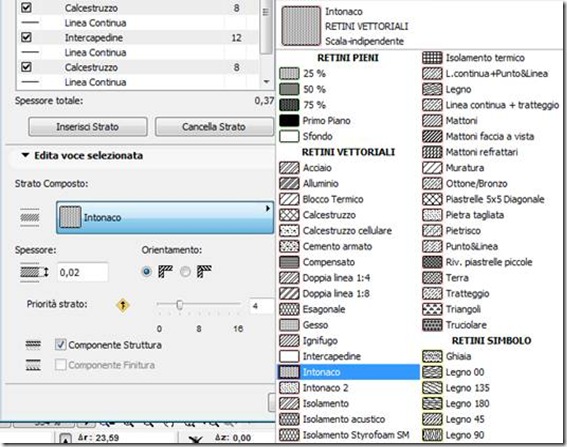Pick the 25 % solid fill swatch
This screenshot has height=447, width=567.
coord(289,73)
